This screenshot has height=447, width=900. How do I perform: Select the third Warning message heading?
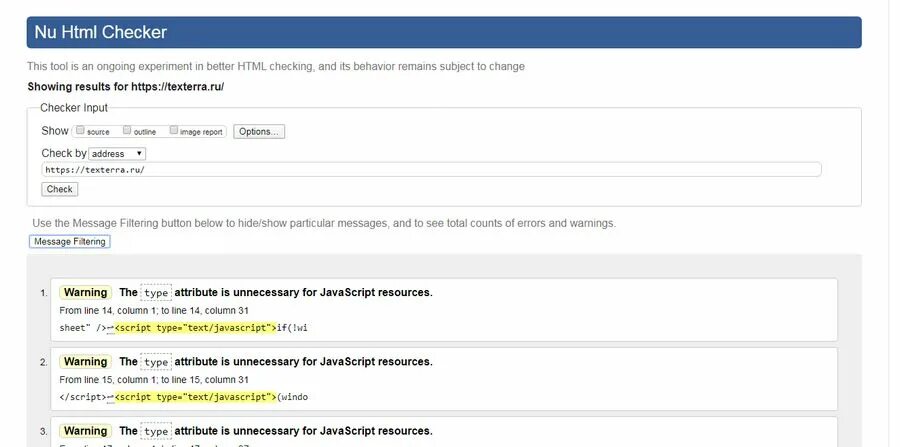point(246,431)
